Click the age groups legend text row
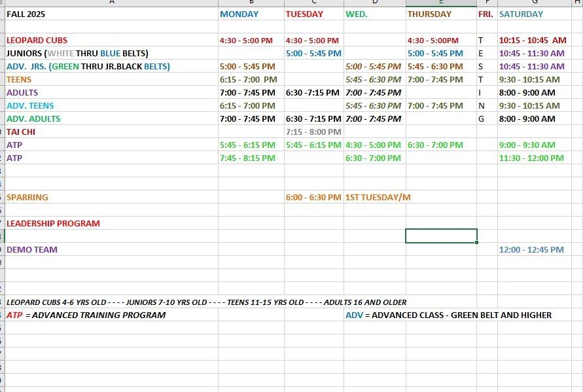583x392 pixels. [206, 302]
